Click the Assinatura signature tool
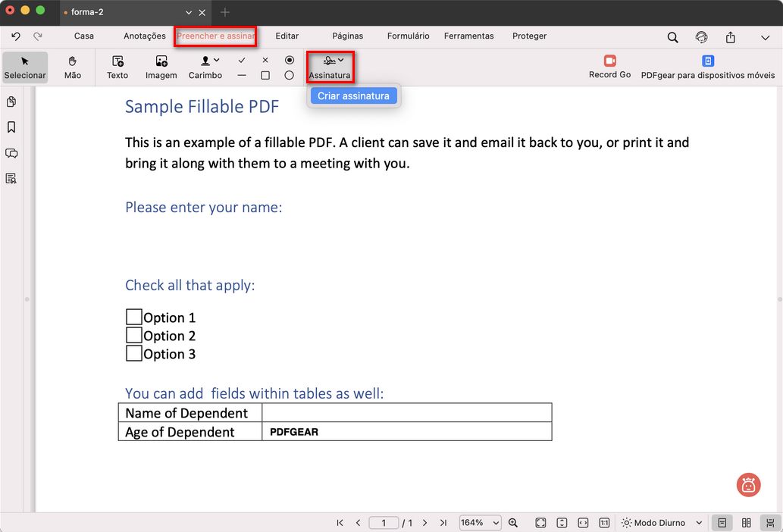783x532 pixels. pyautogui.click(x=329, y=67)
